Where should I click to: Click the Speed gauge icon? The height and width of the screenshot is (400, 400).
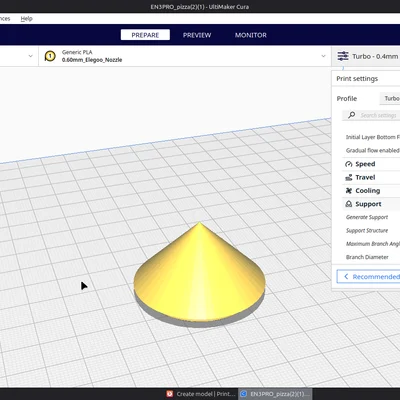point(349,164)
